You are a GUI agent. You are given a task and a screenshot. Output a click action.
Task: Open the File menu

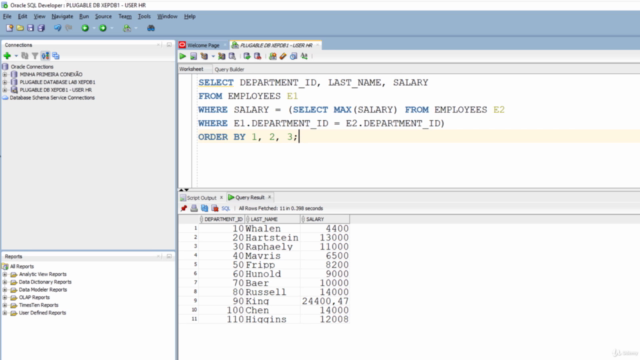click(x=7, y=16)
